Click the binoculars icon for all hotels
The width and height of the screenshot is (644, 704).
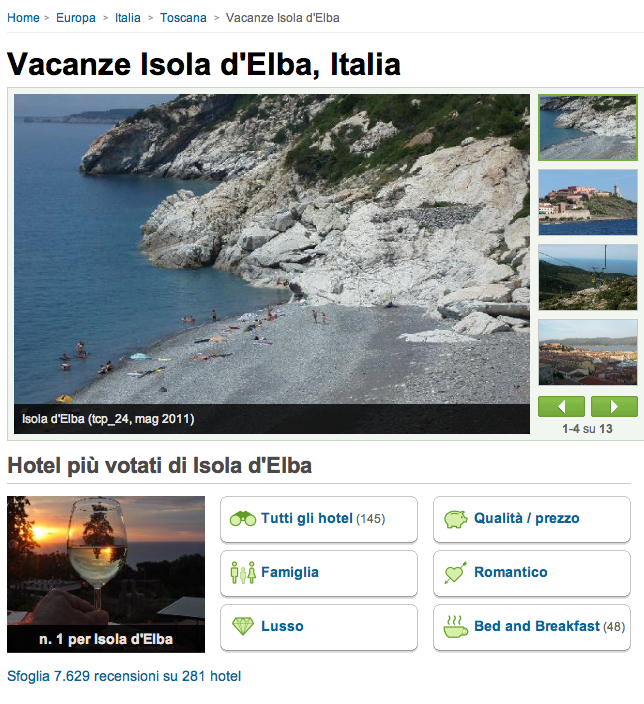pyautogui.click(x=243, y=519)
